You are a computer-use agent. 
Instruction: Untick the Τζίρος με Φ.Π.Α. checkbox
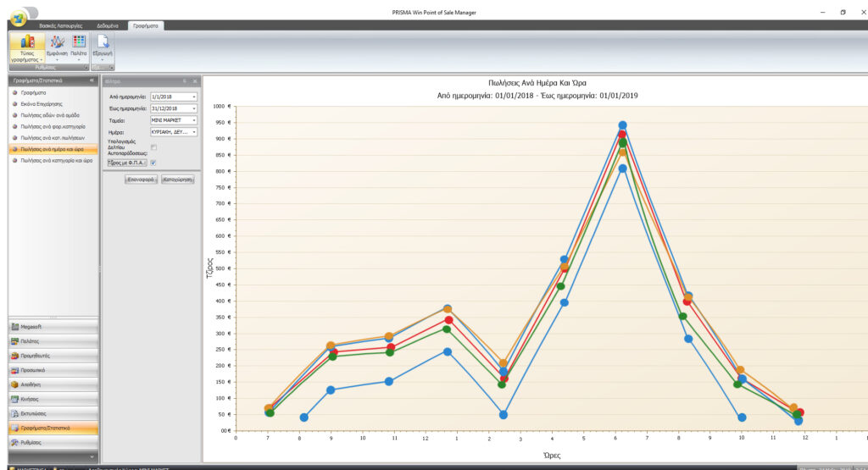tap(153, 163)
